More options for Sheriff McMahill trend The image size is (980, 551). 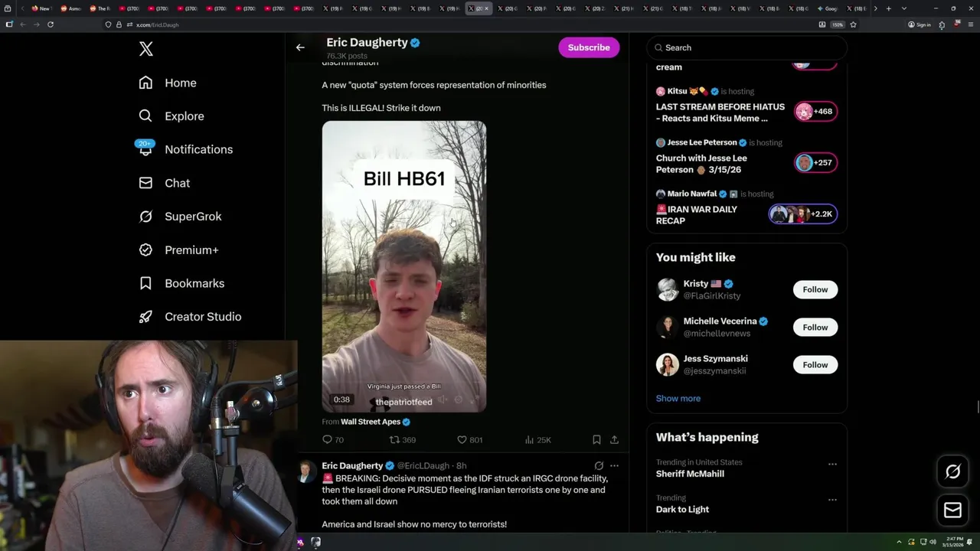832,464
